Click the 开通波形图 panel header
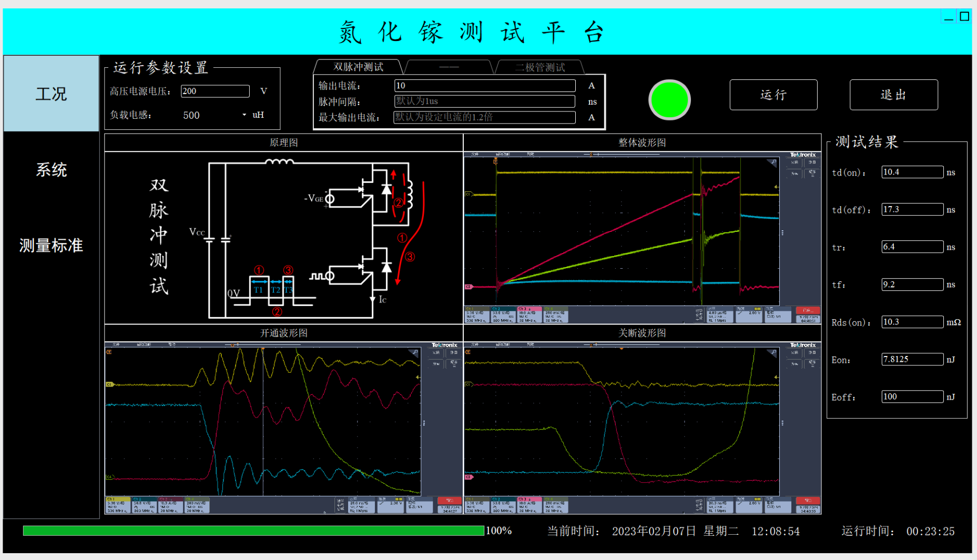Image resolution: width=977 pixels, height=560 pixels. pos(283,333)
